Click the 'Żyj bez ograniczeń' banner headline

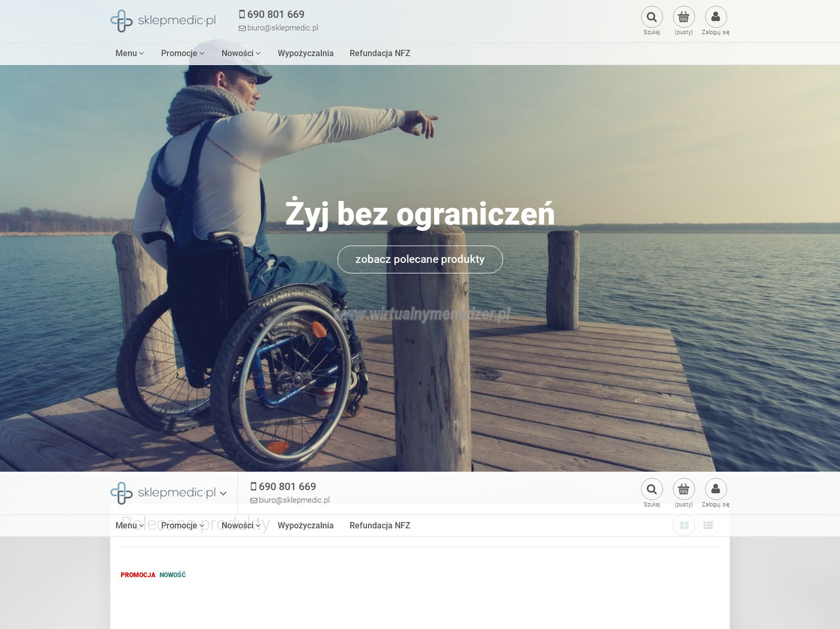pyautogui.click(x=420, y=213)
